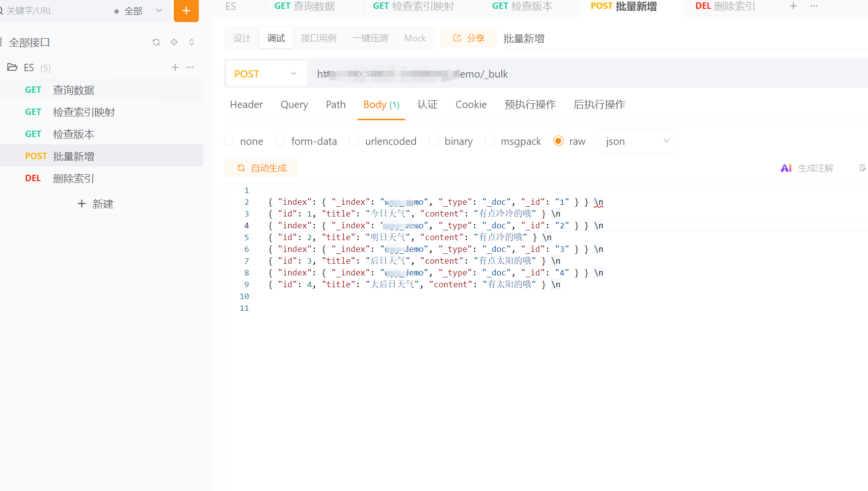The image size is (868, 491).
Task: Refresh the API list in the sidebar
Action: click(x=156, y=42)
